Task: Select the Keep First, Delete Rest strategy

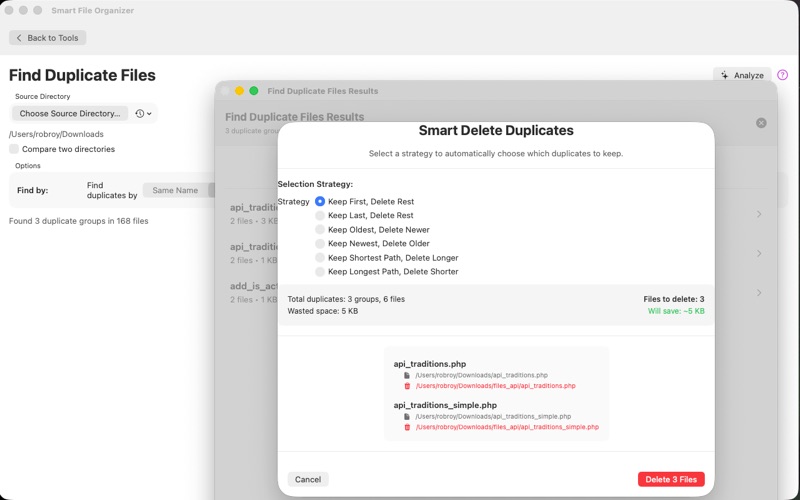Action: tap(320, 202)
